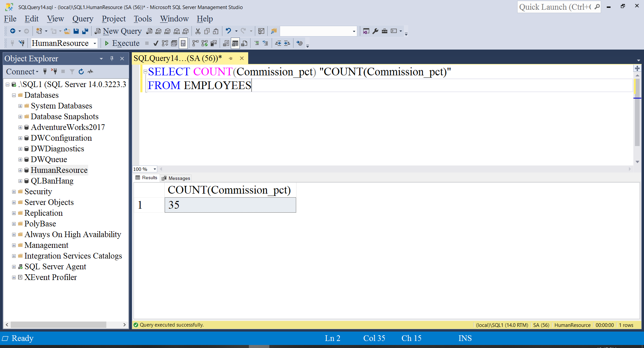Open the Properties wrench icon
This screenshot has height=348, width=644.
[x=375, y=31]
